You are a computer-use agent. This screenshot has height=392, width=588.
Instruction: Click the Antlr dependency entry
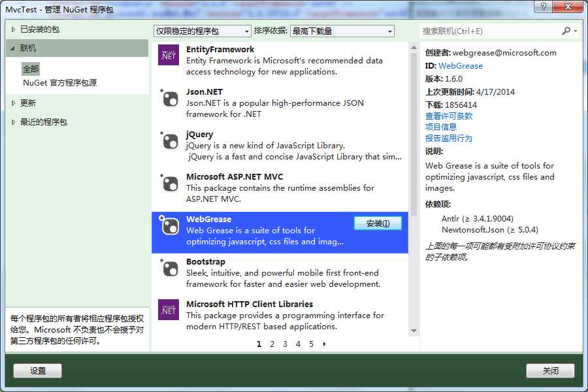click(478, 219)
